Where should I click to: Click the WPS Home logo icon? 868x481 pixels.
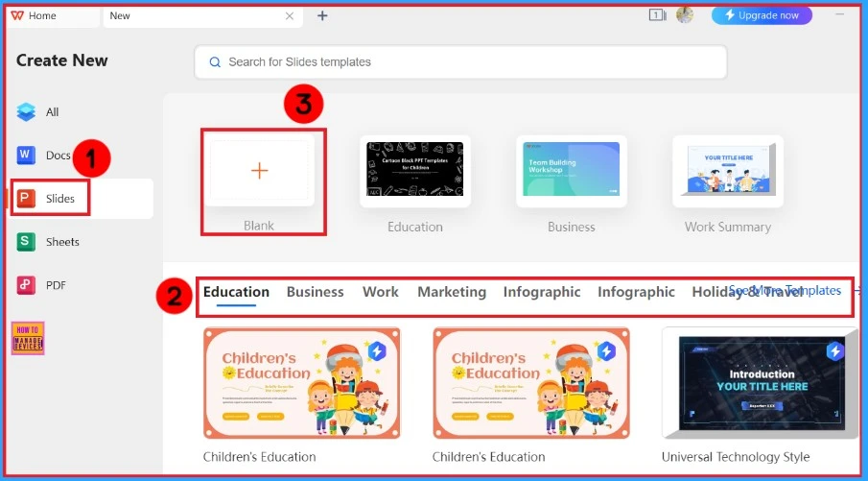(17, 15)
